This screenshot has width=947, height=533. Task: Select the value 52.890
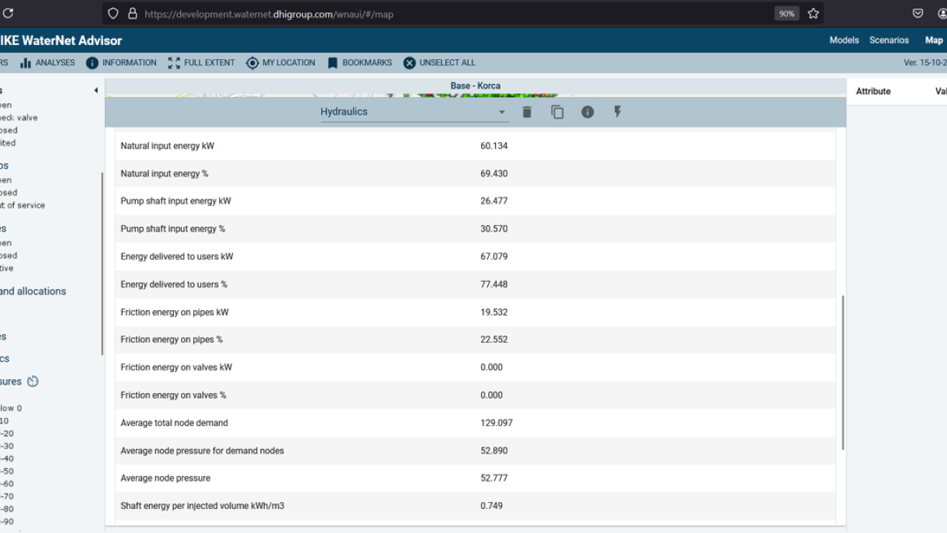pos(494,450)
